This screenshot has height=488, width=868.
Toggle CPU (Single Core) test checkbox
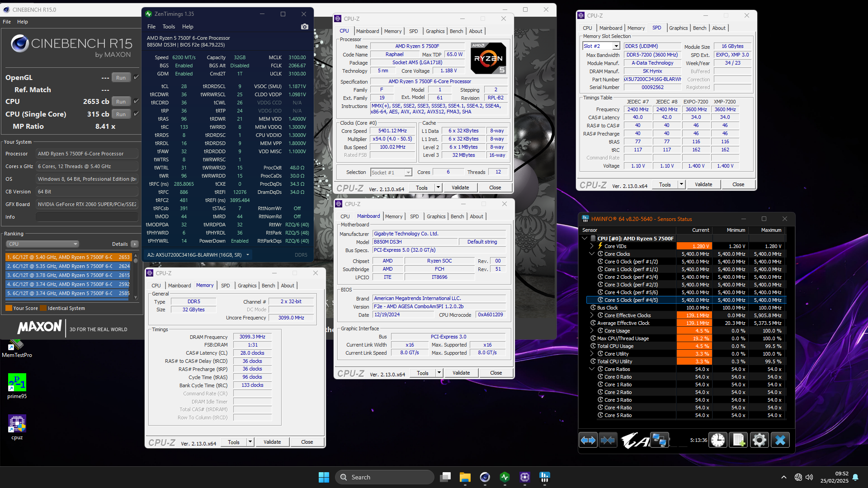[136, 114]
